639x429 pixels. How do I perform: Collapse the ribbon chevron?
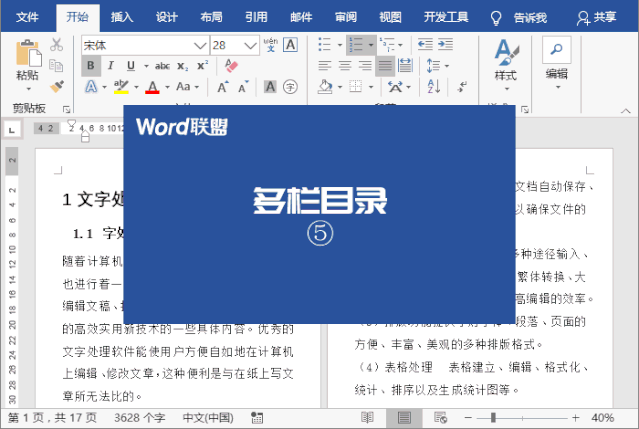pos(625,110)
